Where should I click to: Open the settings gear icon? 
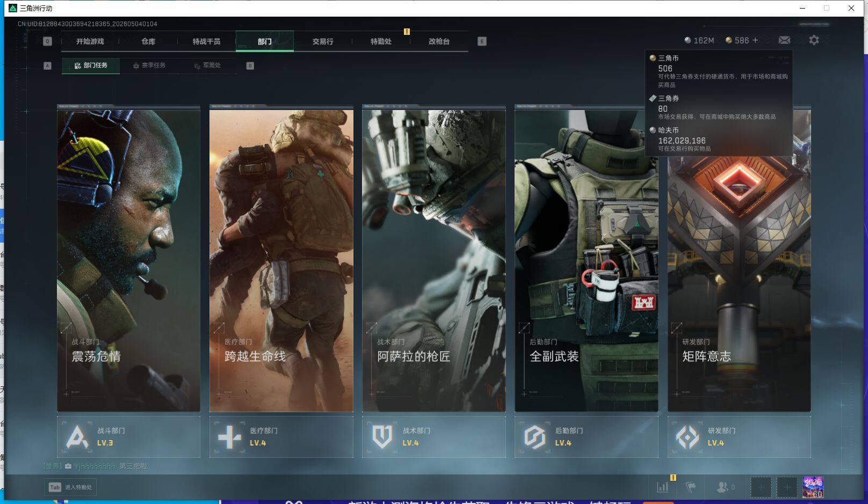click(x=814, y=40)
